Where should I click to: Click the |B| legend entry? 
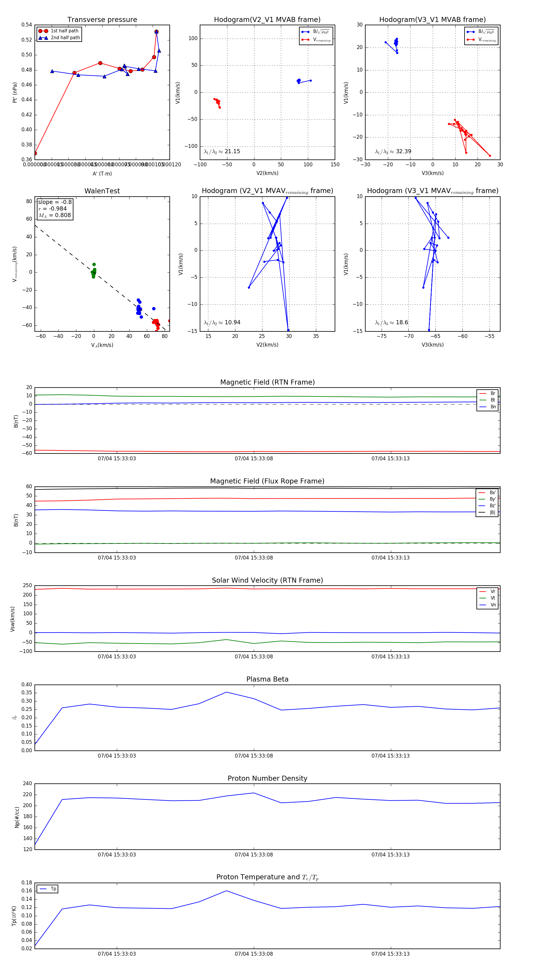[492, 513]
